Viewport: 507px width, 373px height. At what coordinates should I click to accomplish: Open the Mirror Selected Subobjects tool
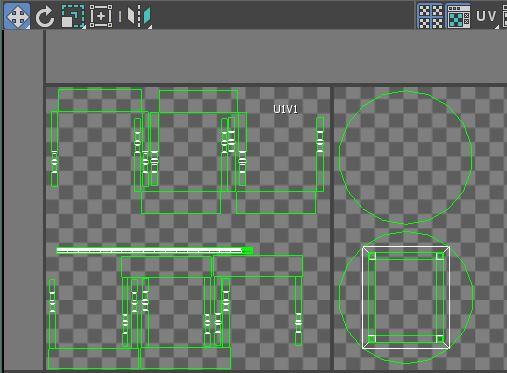pos(139,16)
